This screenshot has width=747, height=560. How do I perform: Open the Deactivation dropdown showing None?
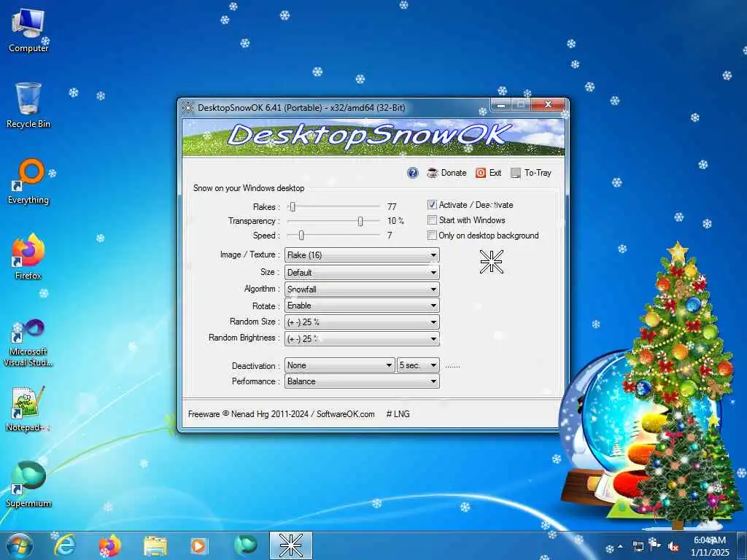click(x=340, y=365)
